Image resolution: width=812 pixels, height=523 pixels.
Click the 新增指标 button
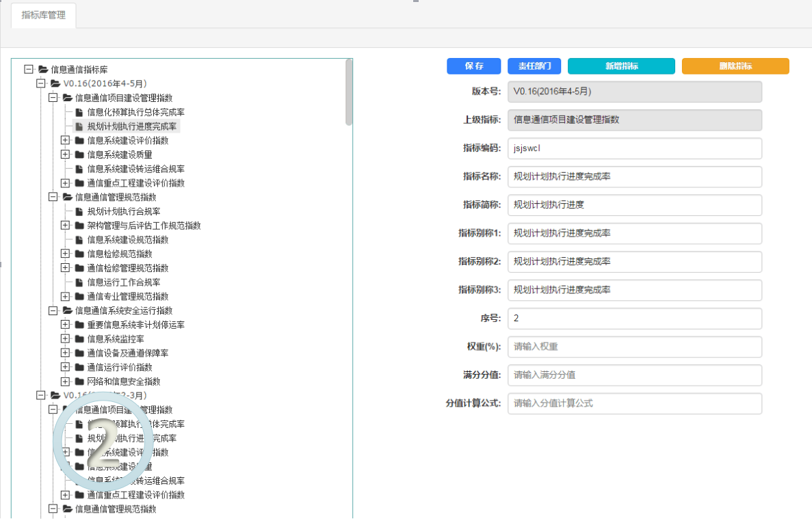(x=621, y=66)
